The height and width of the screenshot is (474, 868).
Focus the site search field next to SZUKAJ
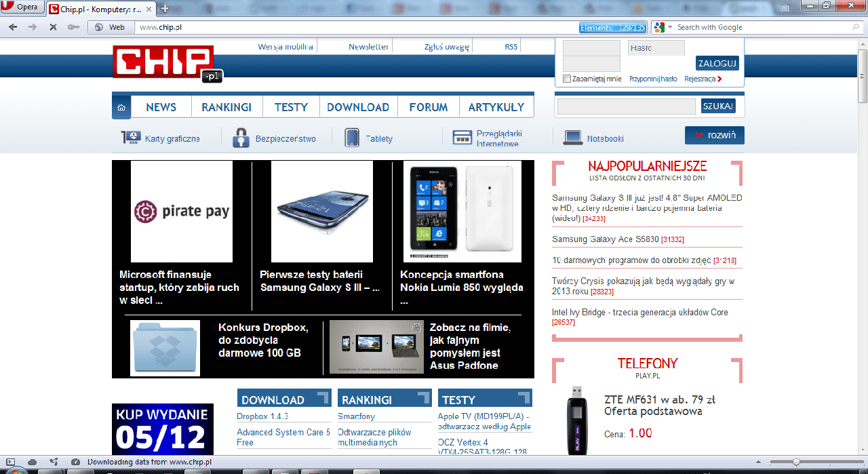point(626,106)
